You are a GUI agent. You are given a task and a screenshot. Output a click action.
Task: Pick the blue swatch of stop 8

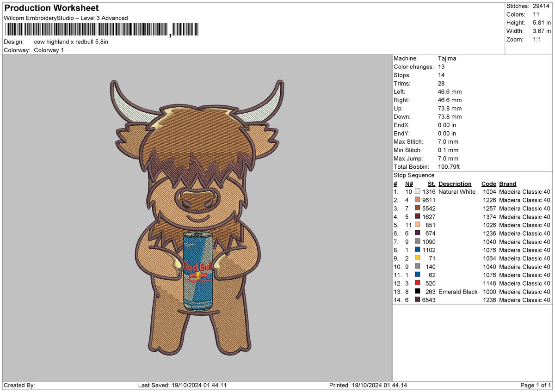click(x=418, y=250)
